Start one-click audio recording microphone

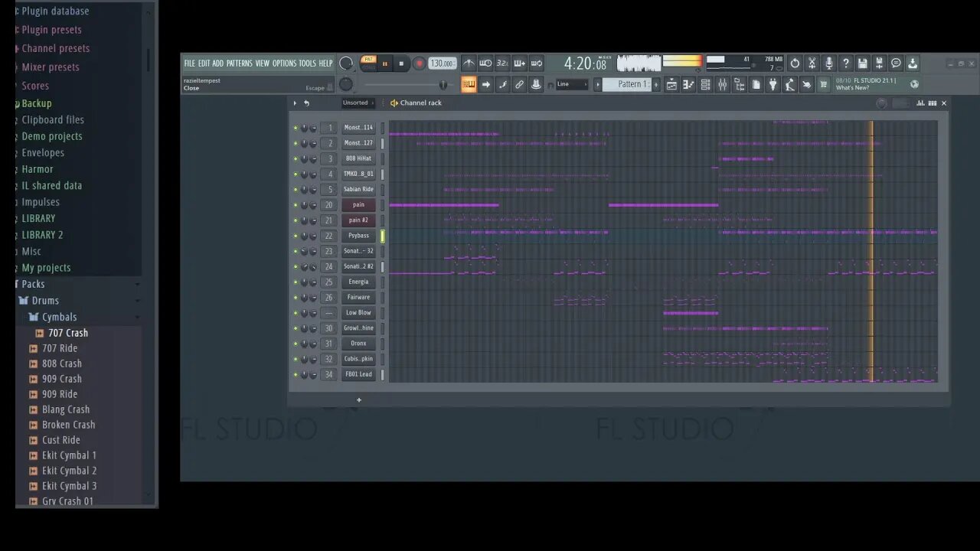829,64
